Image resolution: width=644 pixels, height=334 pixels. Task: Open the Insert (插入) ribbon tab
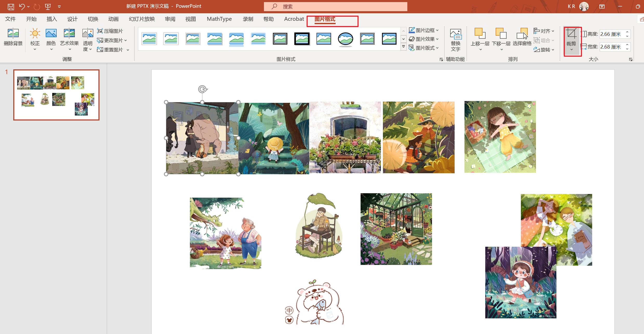52,19
